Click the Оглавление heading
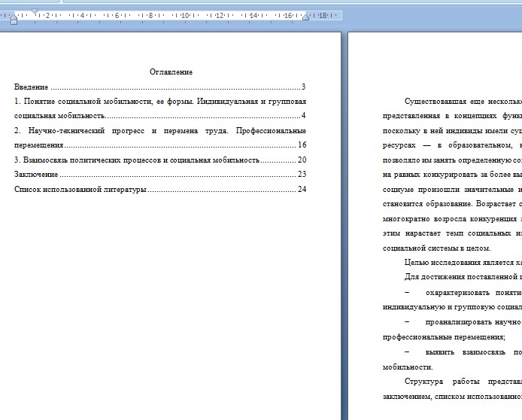 pos(171,72)
